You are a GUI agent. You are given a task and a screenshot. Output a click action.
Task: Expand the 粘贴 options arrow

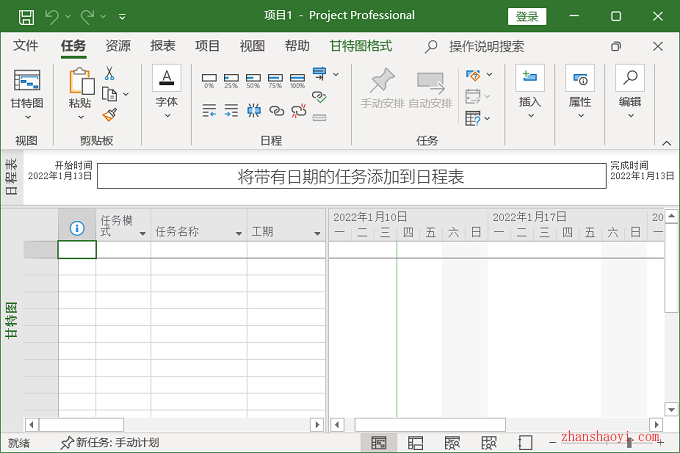81,117
